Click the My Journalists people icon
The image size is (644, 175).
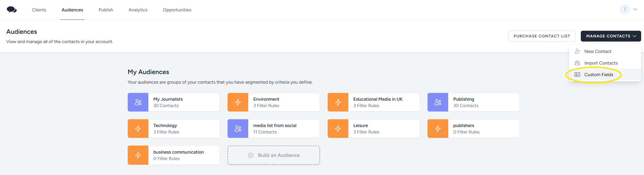(x=138, y=102)
